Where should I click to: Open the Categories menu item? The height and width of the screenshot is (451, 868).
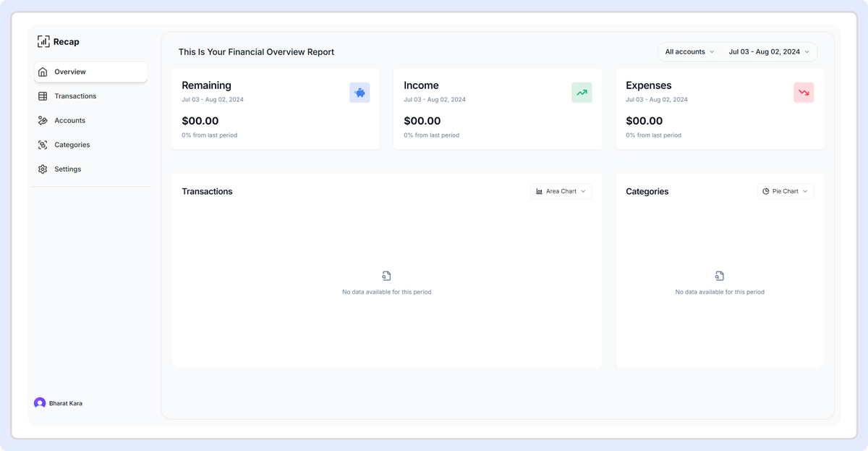coord(90,145)
